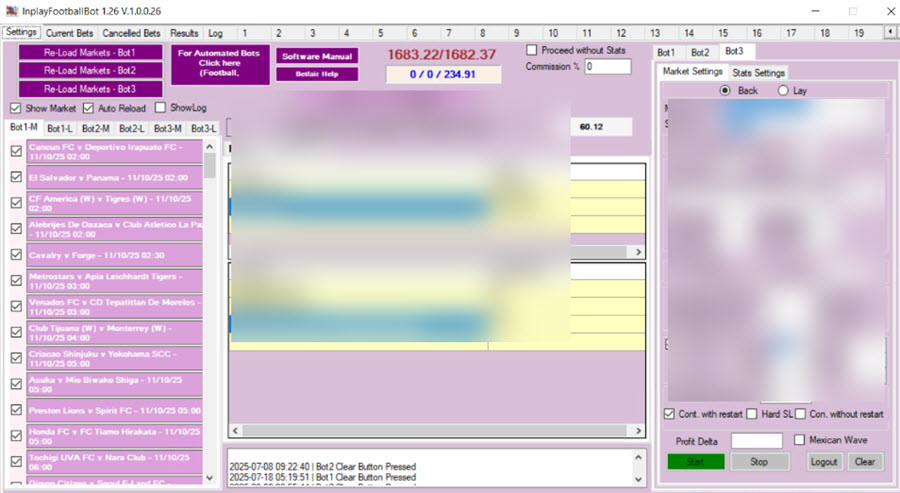The height and width of the screenshot is (493, 900).
Task: Click the market list scroll-up arrow
Action: tap(210, 146)
